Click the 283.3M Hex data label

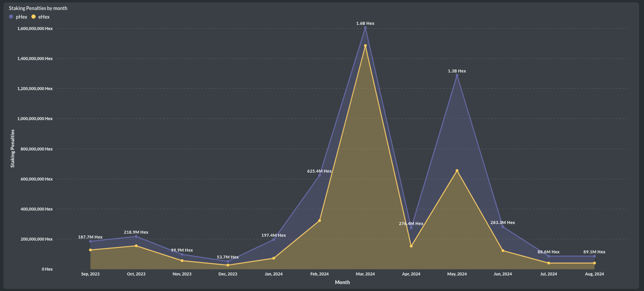(503, 223)
